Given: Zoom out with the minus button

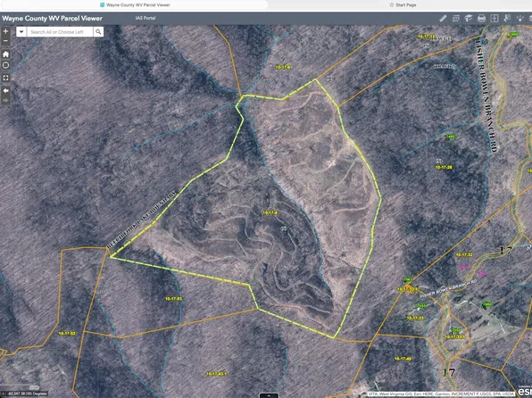Looking at the screenshot, I should click(5, 41).
